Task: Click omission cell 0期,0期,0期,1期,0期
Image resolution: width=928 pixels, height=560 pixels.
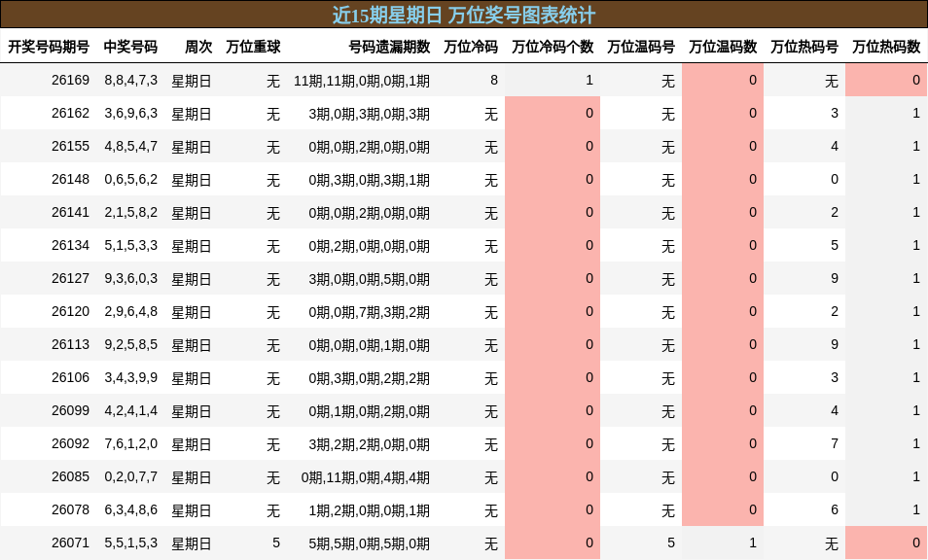Action: point(370,346)
